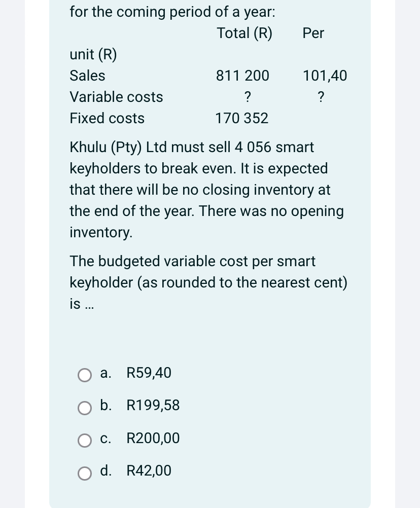
Task: Click the question mark under Per unit column
Action: [321, 97]
